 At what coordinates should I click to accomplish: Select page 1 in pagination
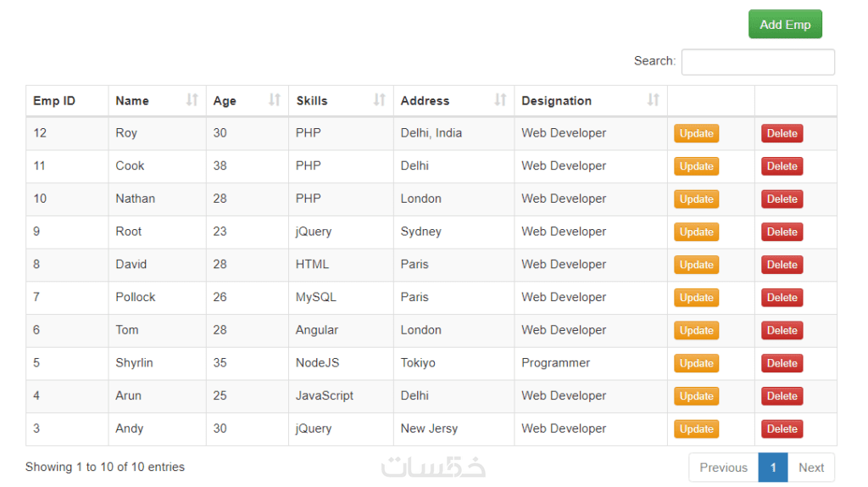coord(773,467)
